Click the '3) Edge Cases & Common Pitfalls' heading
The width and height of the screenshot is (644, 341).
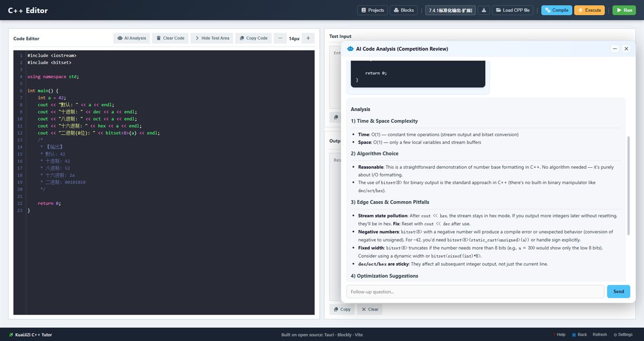(390, 202)
